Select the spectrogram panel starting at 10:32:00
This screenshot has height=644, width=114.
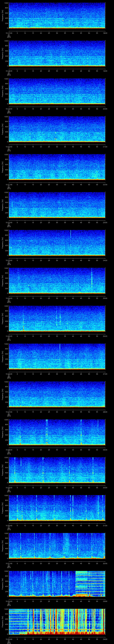coord(57,584)
